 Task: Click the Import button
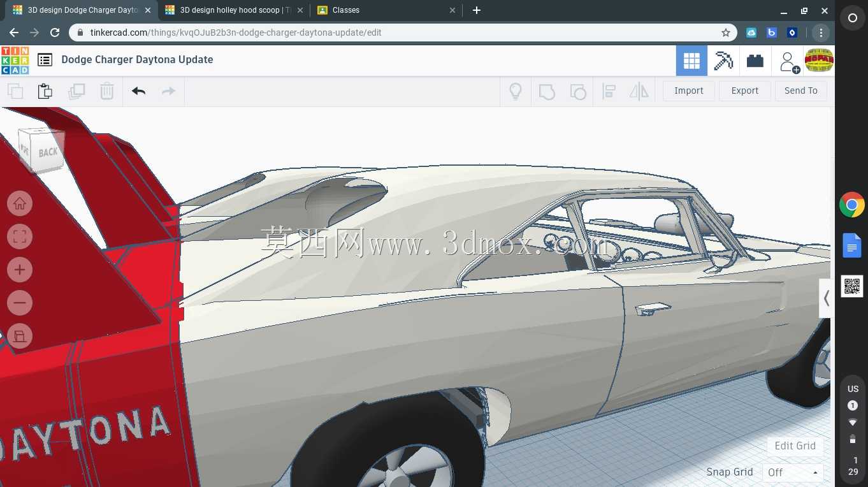point(689,91)
